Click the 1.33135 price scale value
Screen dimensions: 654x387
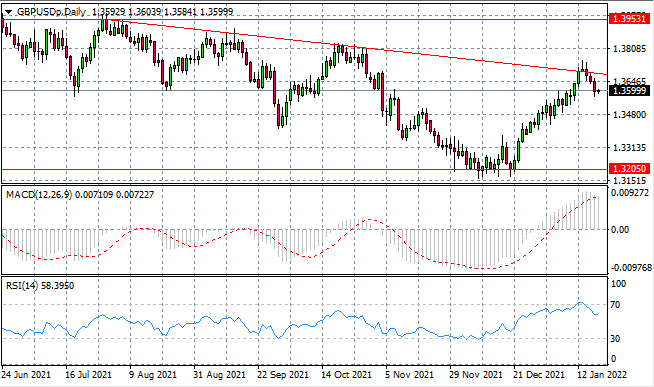tap(629, 147)
